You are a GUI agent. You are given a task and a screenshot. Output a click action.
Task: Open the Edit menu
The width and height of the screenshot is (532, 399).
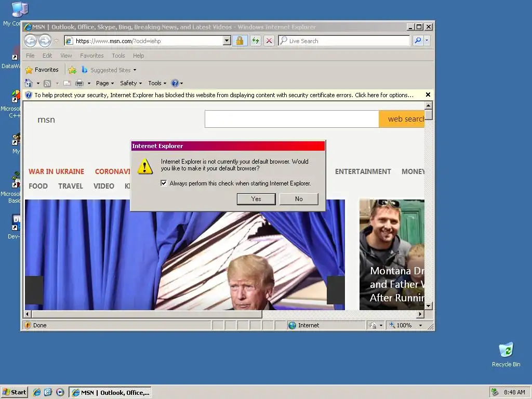point(47,56)
